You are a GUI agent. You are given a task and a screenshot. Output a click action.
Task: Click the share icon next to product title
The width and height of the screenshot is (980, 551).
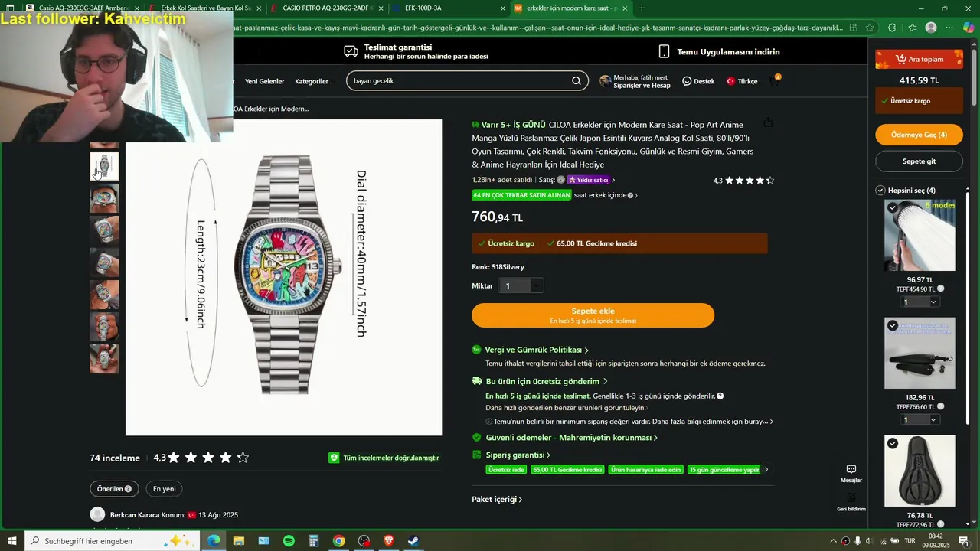[x=768, y=123]
